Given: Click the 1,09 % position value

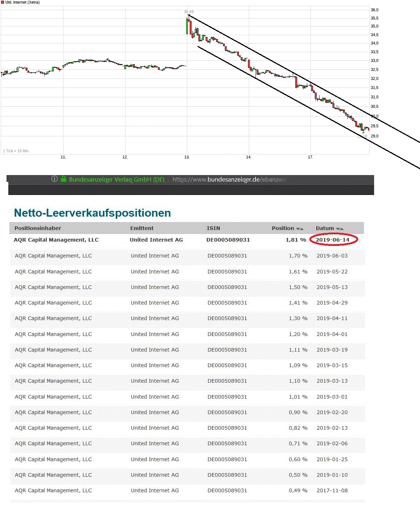Looking at the screenshot, I should point(298,365).
